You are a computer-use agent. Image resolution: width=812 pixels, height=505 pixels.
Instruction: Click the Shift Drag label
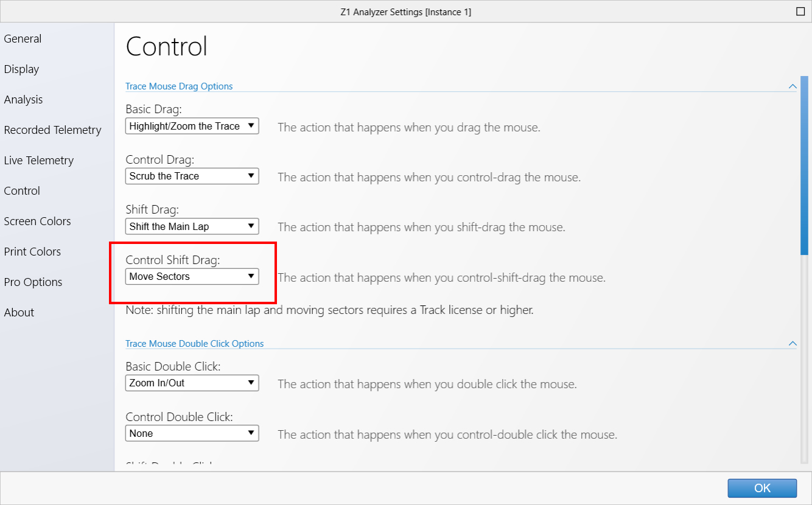tap(152, 209)
